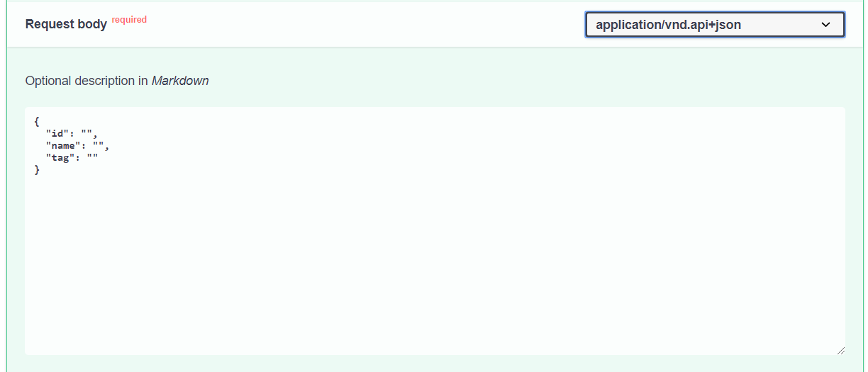Click the chevron arrow in media type selector

coord(825,25)
